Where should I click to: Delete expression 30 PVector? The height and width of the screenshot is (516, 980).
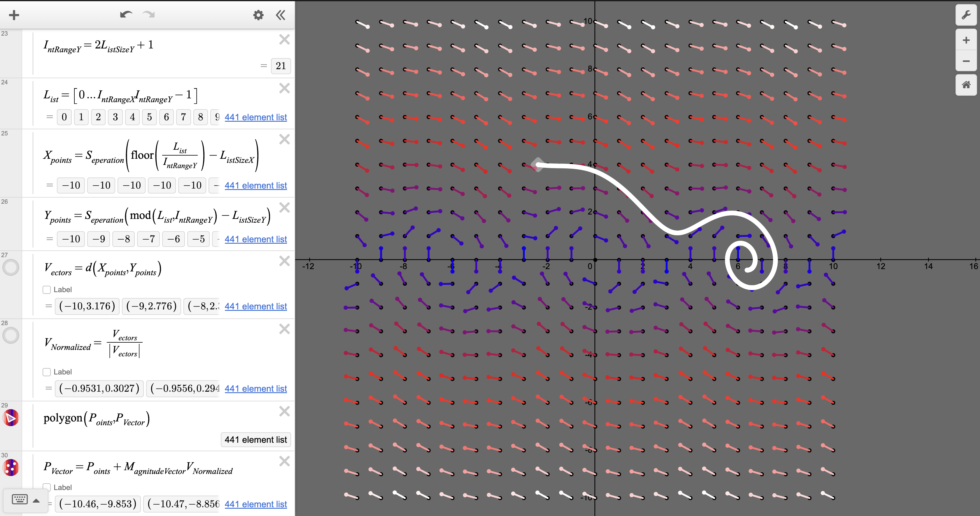[284, 461]
